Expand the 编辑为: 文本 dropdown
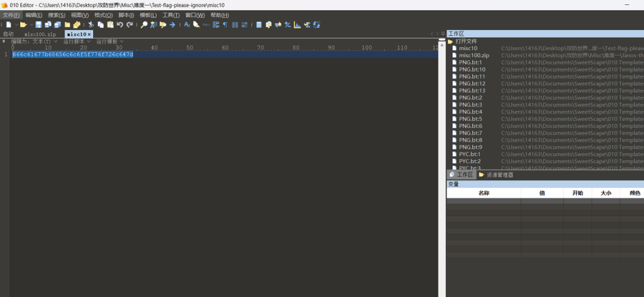 35,41
